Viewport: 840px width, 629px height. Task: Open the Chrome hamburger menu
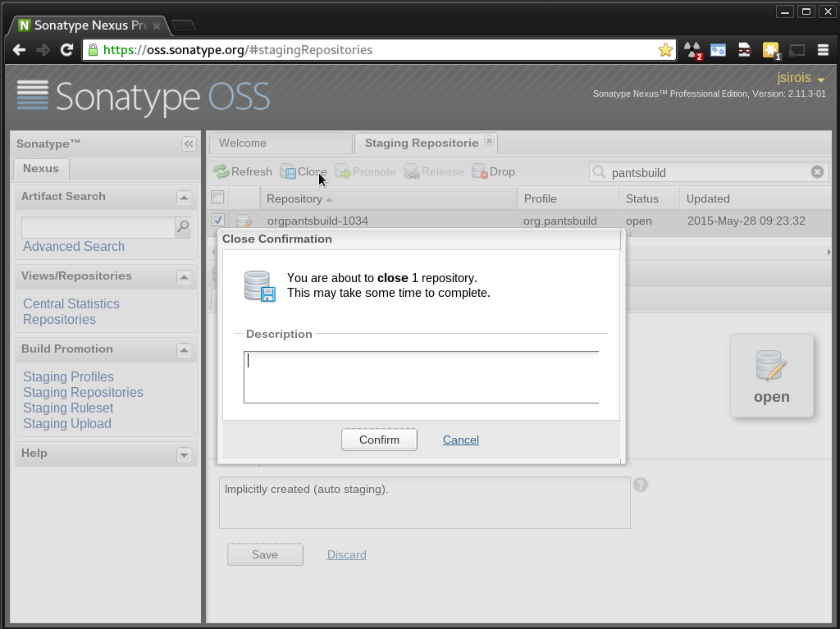824,50
